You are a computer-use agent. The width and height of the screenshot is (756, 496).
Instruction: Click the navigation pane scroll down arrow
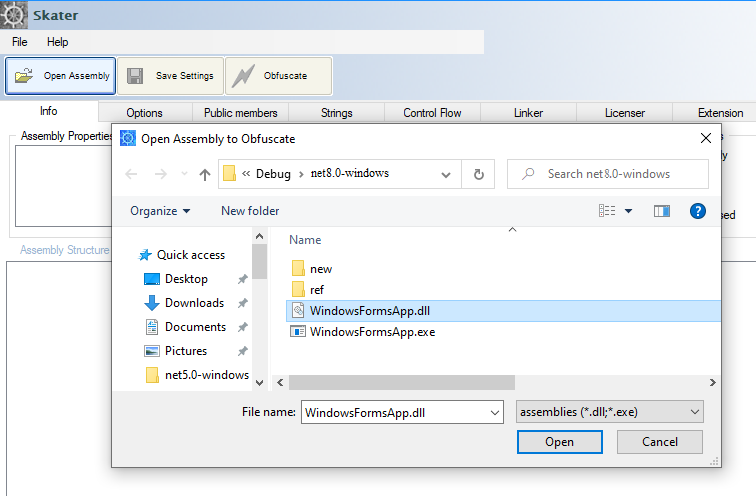(259, 383)
